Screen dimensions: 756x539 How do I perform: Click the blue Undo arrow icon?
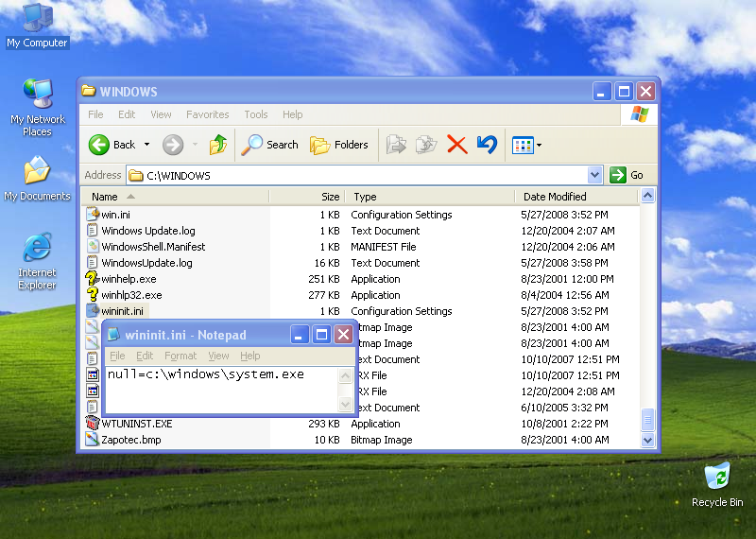pos(487,145)
